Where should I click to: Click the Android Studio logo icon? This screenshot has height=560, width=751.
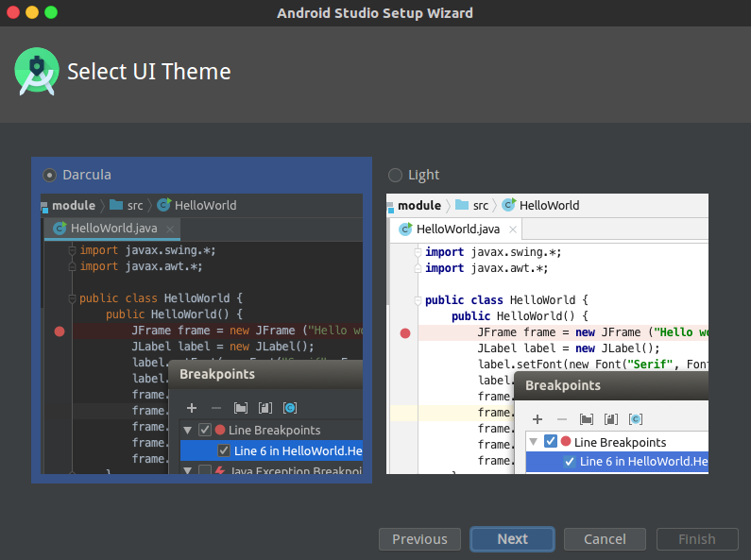(x=37, y=72)
